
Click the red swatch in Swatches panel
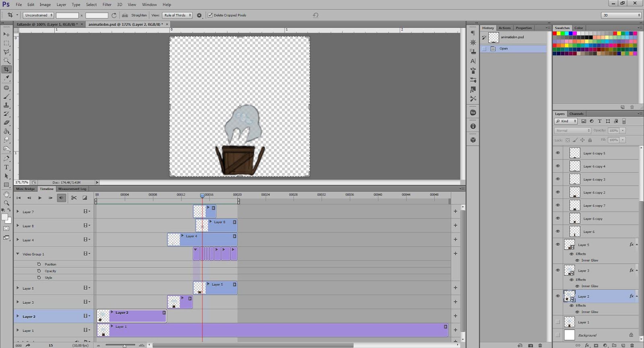point(555,33)
